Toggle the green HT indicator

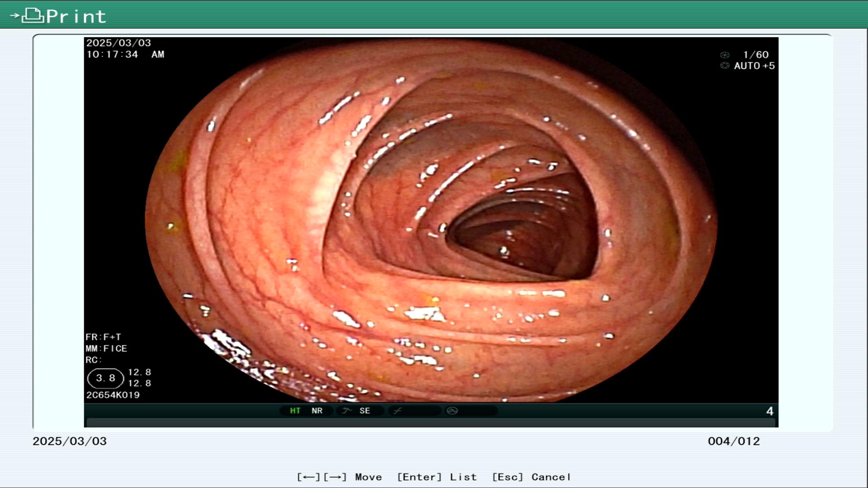[295, 411]
